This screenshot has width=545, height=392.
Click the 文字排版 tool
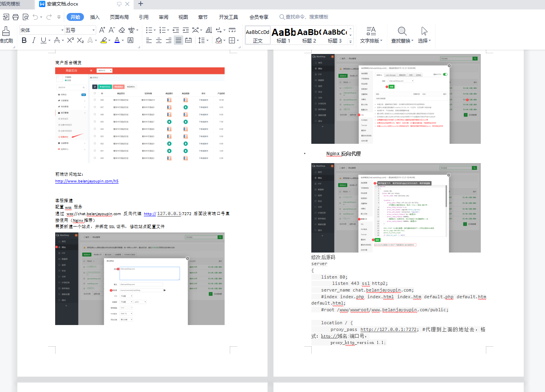point(371,35)
